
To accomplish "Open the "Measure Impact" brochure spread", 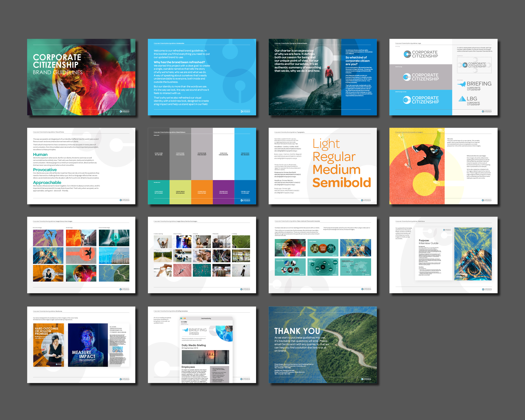I will coord(99,345).
